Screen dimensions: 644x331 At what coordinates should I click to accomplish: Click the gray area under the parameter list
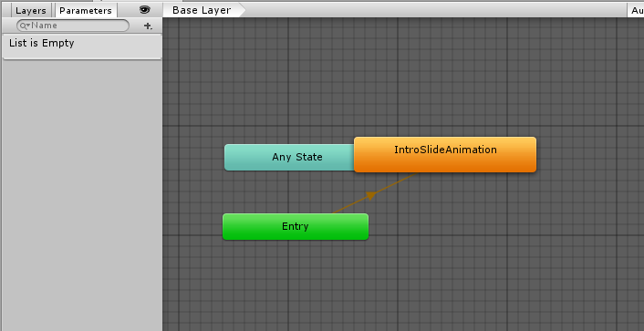tap(82, 193)
